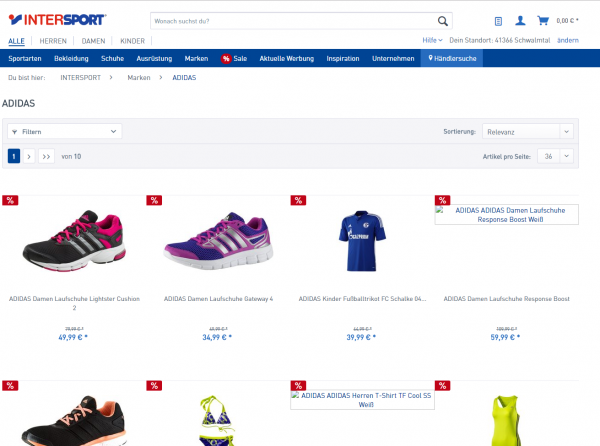
Task: Expand the Filtern dropdown
Action: [65, 132]
